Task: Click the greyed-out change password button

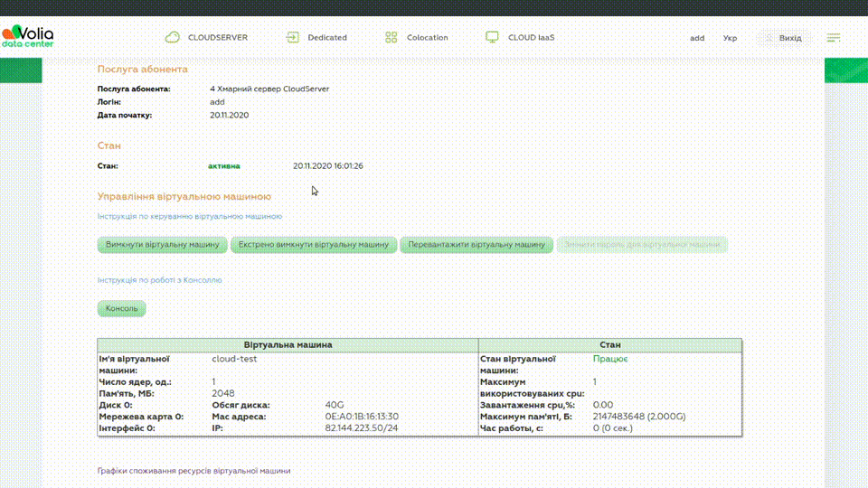Action: tap(642, 245)
